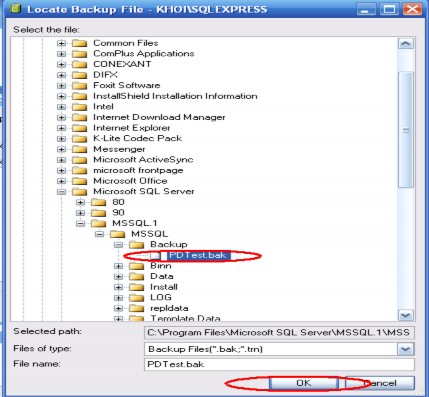The width and height of the screenshot is (429, 397).
Task: Click the Microsoft Office folder icon
Action: click(79, 181)
